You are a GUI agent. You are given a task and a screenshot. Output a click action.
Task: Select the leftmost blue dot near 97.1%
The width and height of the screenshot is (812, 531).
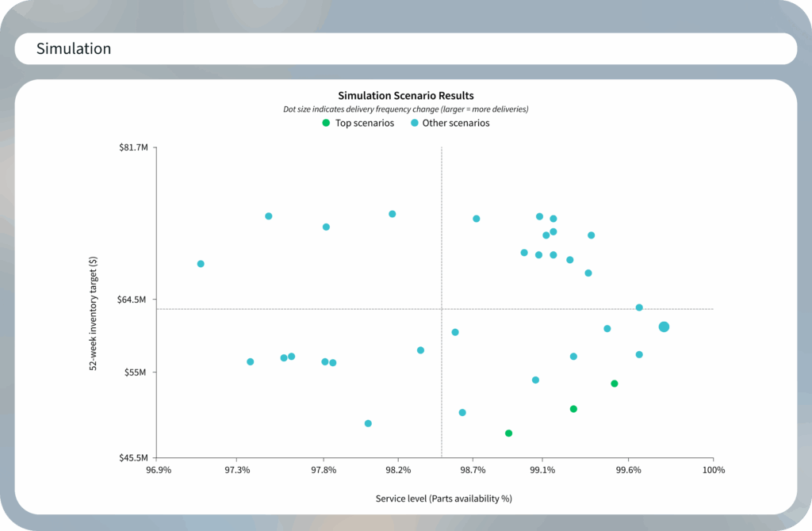click(x=200, y=263)
